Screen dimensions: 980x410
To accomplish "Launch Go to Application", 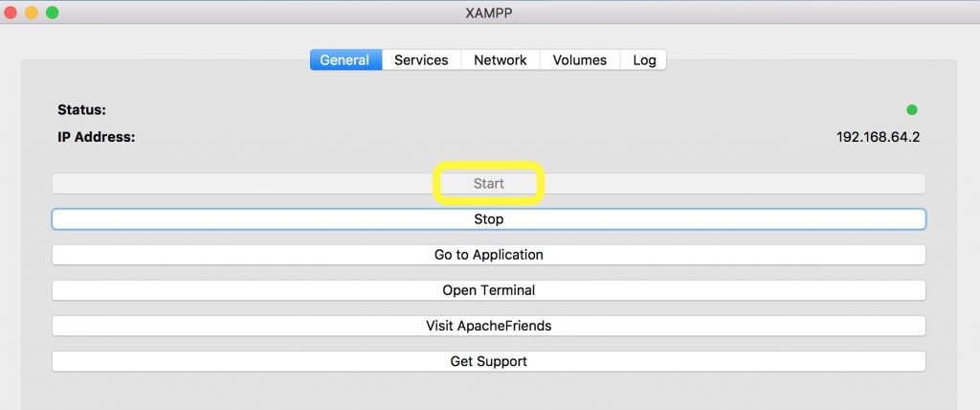I will 489,255.
